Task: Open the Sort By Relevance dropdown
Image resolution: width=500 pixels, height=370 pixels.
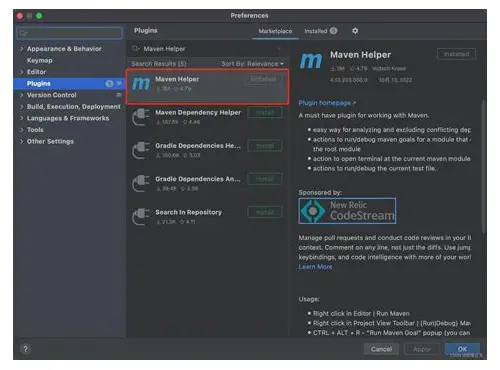Action: [252, 64]
